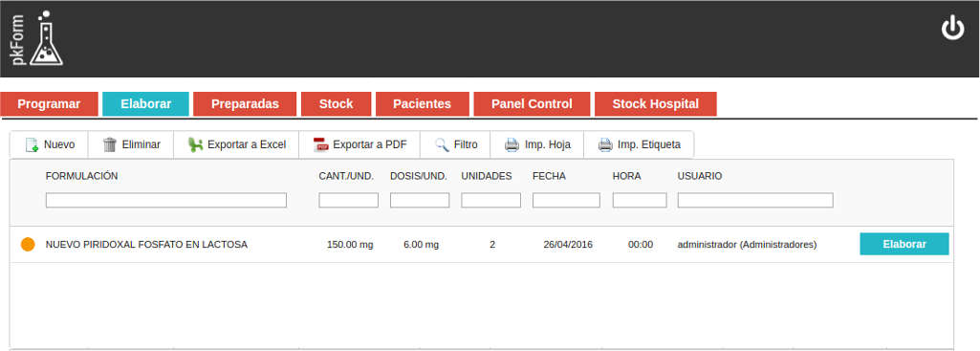Focus the HORA filter field
The image size is (980, 351).
pos(640,200)
